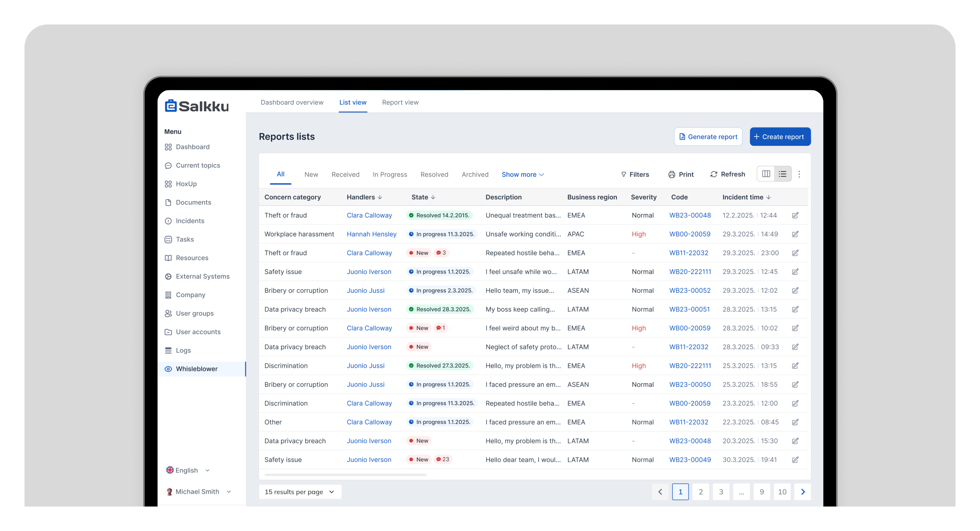Image resolution: width=980 pixels, height=531 pixels.
Task: Click the horizontal table scrollbar
Action: pos(345,475)
